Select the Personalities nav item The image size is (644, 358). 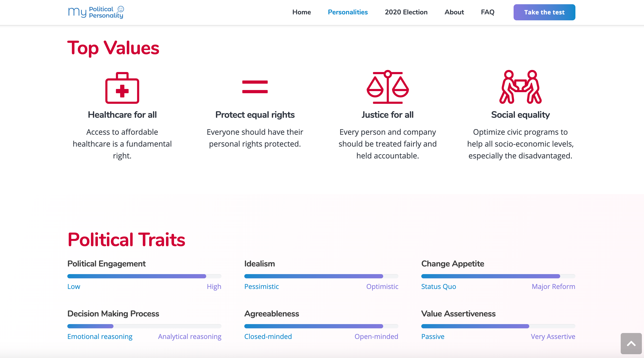[x=347, y=12]
